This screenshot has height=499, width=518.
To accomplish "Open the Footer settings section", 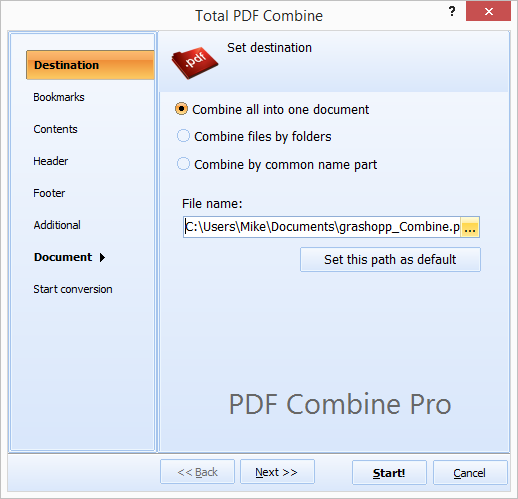I will coord(49,193).
